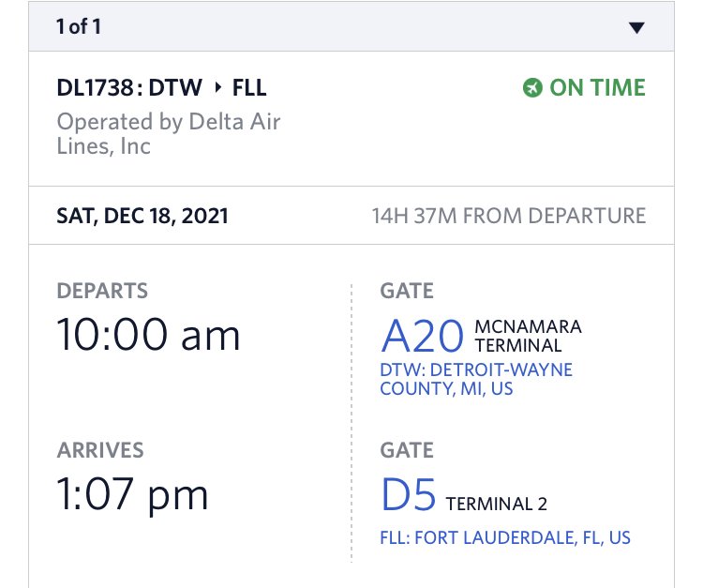Click the green airplane status icon

coord(532,87)
